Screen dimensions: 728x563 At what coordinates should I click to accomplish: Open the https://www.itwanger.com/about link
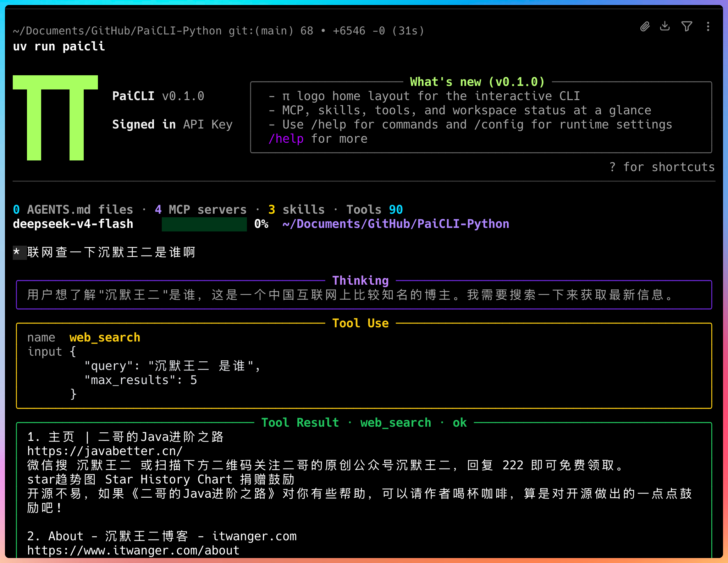click(133, 550)
